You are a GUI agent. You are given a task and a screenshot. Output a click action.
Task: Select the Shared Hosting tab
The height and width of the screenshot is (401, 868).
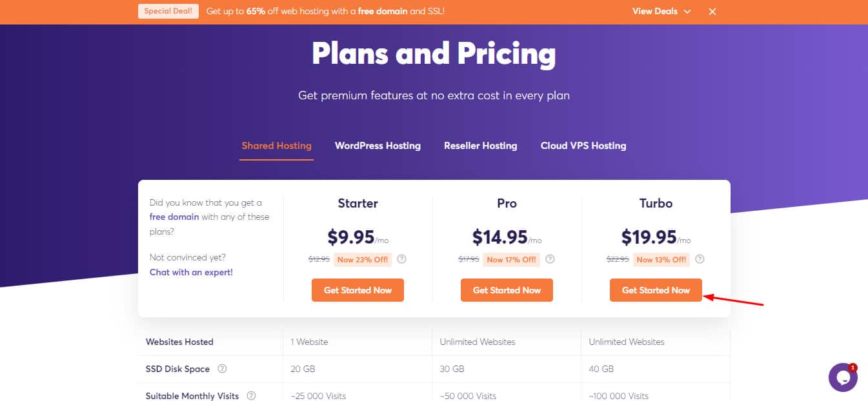click(276, 146)
